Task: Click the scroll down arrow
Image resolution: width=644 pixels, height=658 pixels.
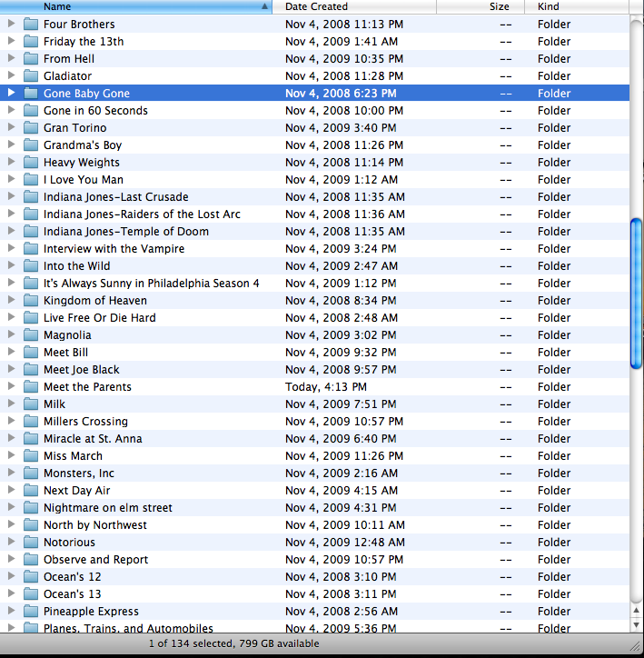Action: 637,624
